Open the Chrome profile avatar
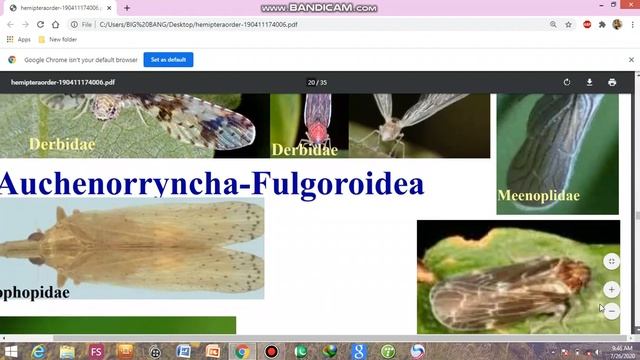This screenshot has width=640, height=360. point(617,24)
